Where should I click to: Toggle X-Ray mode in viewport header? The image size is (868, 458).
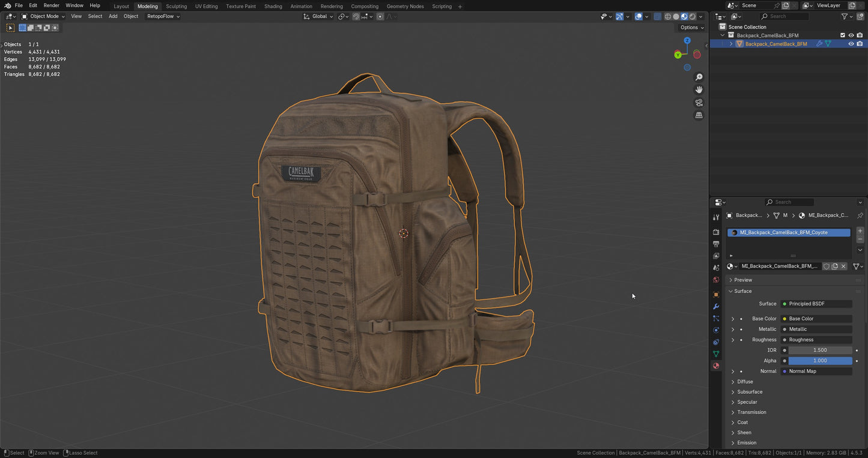coord(657,16)
